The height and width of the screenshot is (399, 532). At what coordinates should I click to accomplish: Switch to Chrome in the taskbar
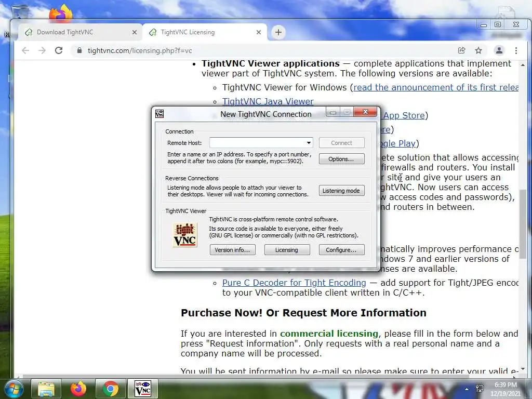coord(111,389)
